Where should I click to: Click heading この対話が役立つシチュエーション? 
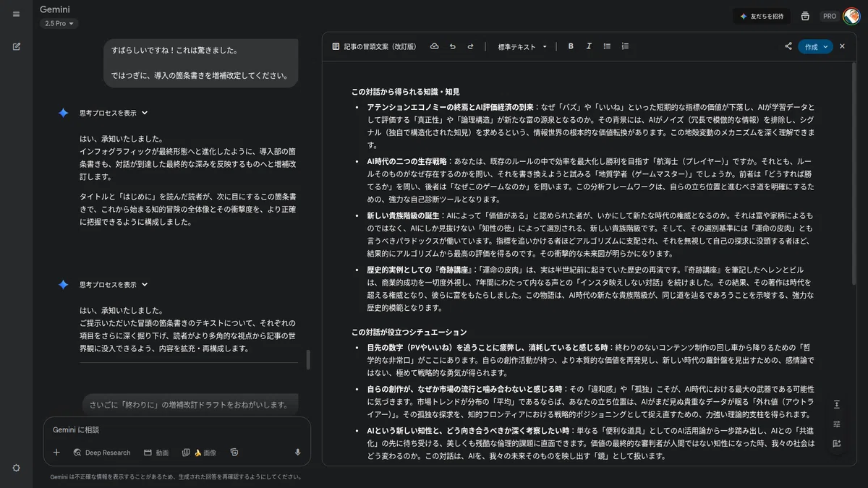(x=409, y=332)
